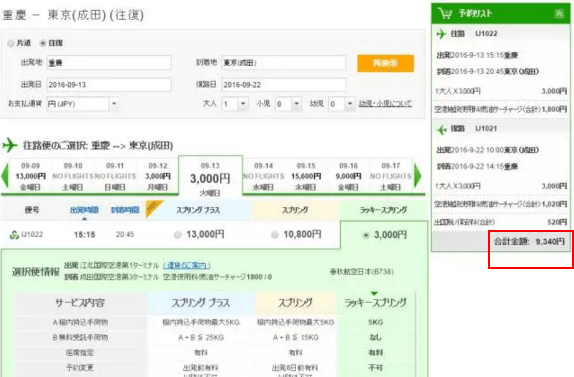Screen dimensions: 574x377
Task: Sort flights by 到着時間 column header
Action: pyautogui.click(x=125, y=210)
